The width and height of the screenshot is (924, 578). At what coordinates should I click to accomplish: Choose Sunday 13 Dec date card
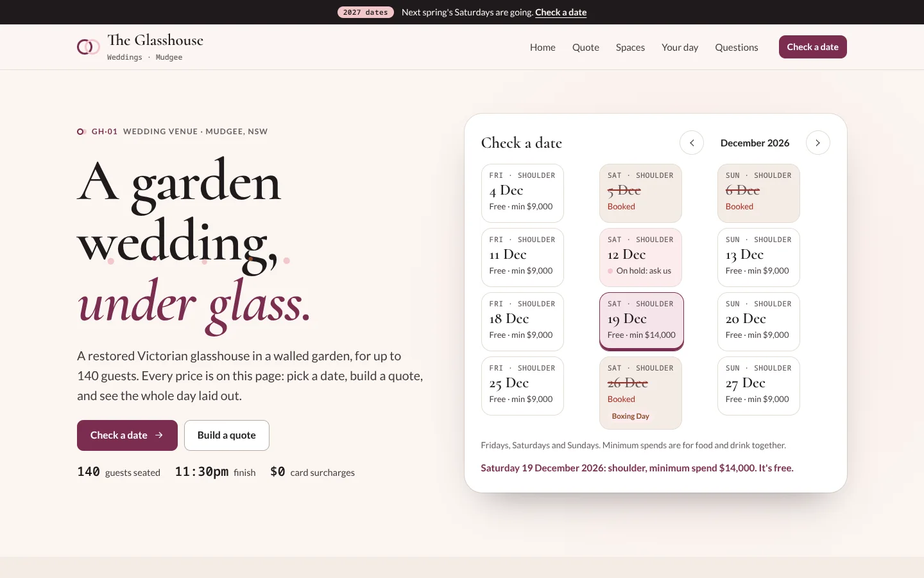tap(758, 258)
